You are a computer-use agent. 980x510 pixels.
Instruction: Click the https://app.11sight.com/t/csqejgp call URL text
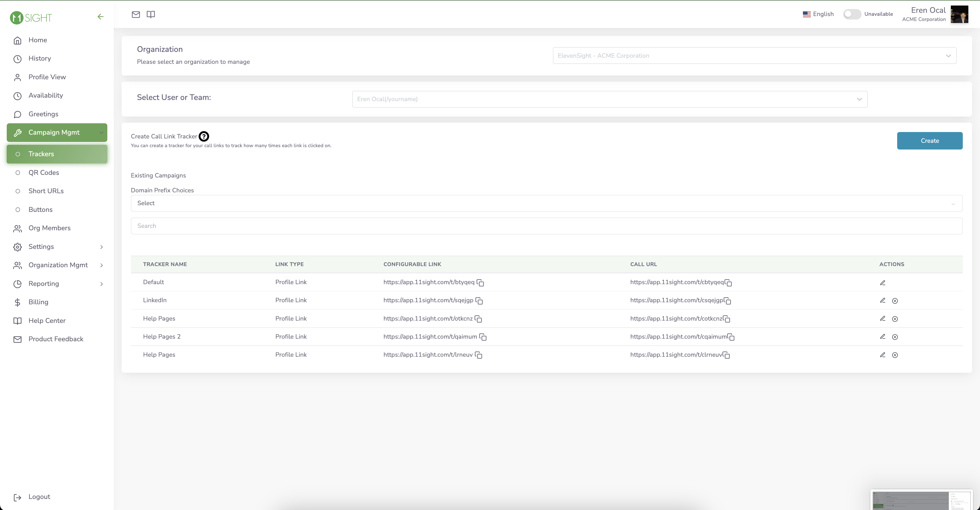[676, 300]
